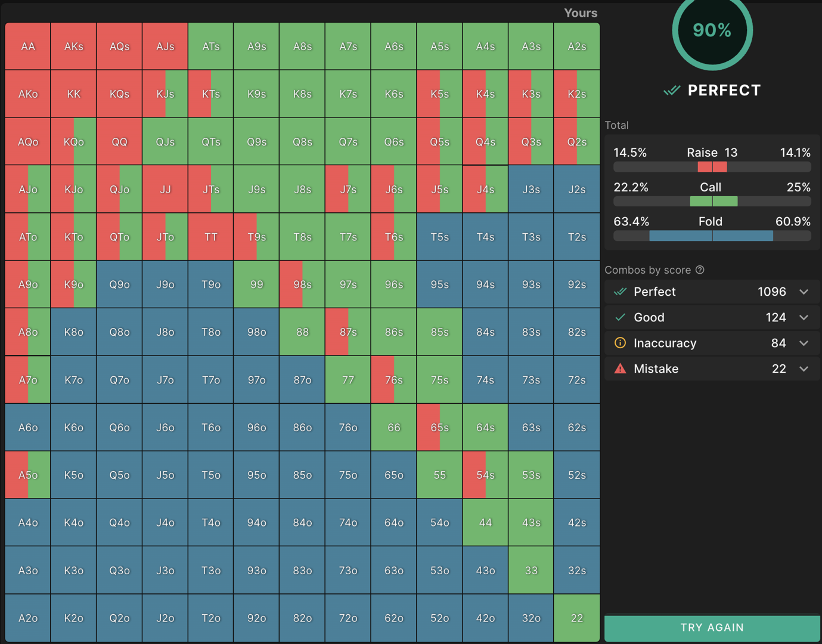Screen dimensions: 822x644
Task: Select the A5o hand cell
Action: (28, 475)
